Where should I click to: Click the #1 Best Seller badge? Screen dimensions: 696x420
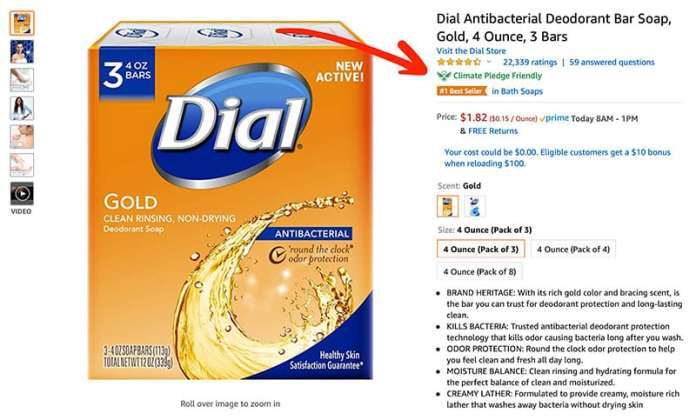(462, 91)
